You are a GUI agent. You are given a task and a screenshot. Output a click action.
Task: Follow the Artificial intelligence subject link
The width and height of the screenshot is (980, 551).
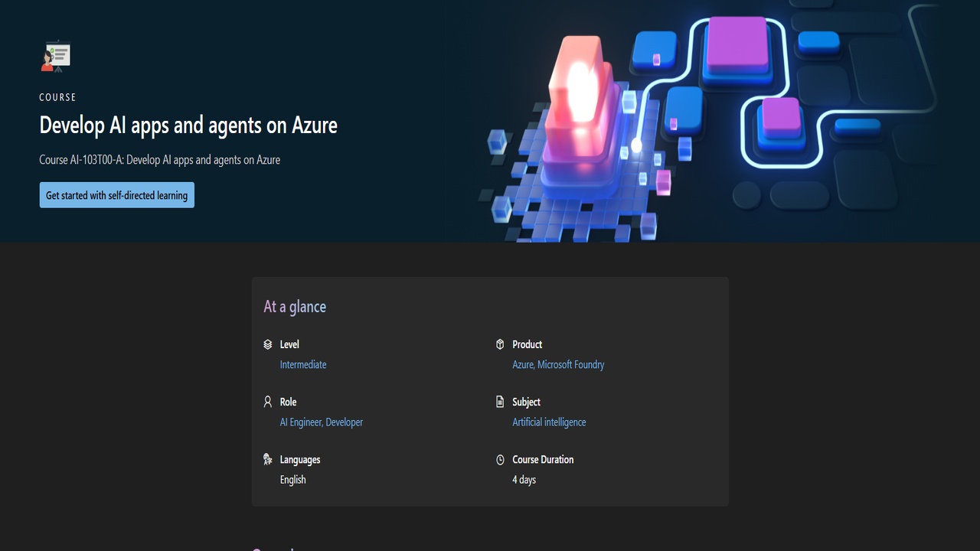tap(549, 422)
